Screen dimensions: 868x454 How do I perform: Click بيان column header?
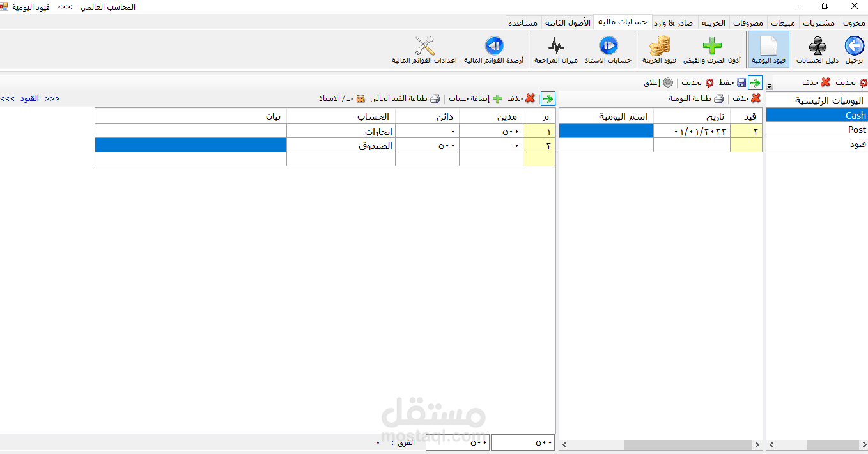(190, 116)
